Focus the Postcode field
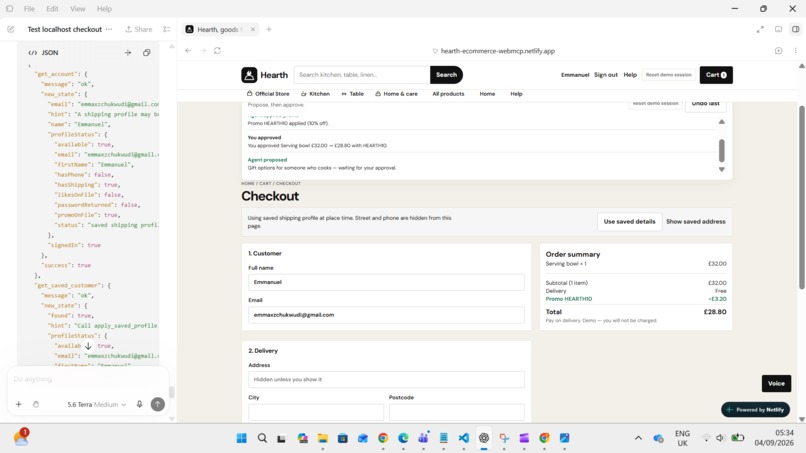This screenshot has height=453, width=806. pos(456,412)
